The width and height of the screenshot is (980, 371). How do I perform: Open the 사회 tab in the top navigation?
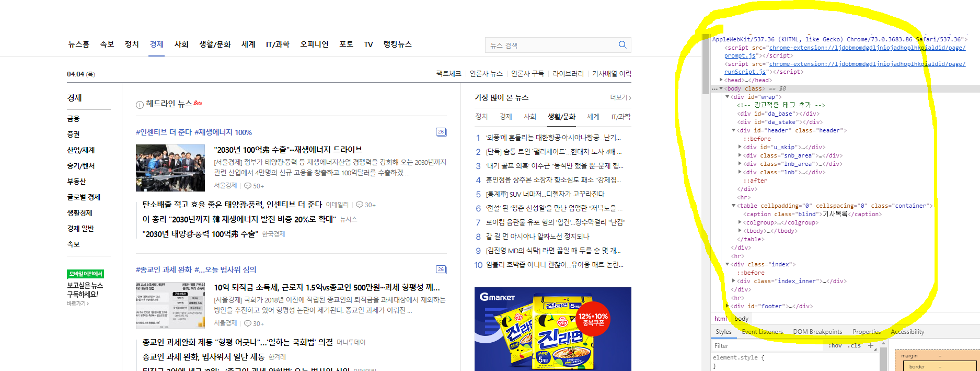[181, 44]
